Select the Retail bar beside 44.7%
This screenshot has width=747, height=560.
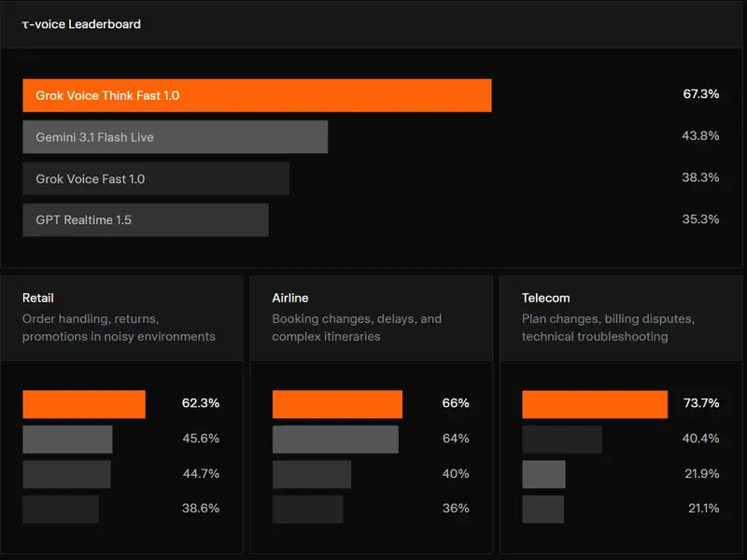66,474
